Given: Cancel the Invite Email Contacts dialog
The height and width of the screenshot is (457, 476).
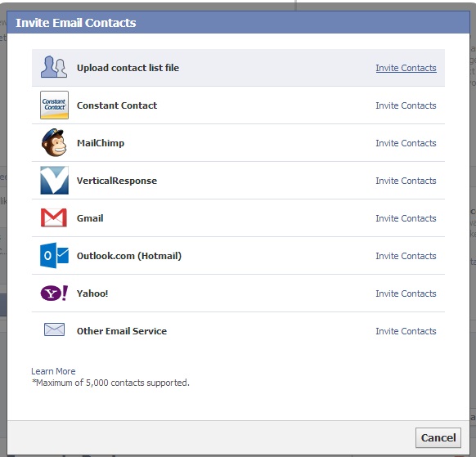Looking at the screenshot, I should (438, 437).
